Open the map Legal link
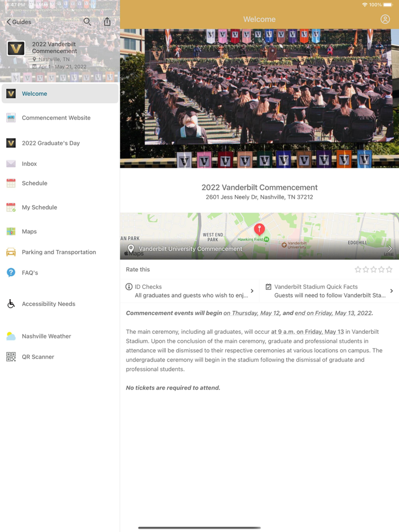Image resolution: width=399 pixels, height=532 pixels. tap(389, 254)
